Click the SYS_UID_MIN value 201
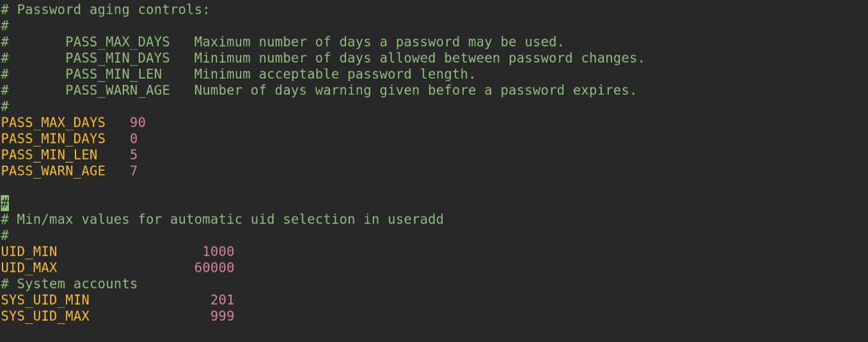 [x=223, y=300]
